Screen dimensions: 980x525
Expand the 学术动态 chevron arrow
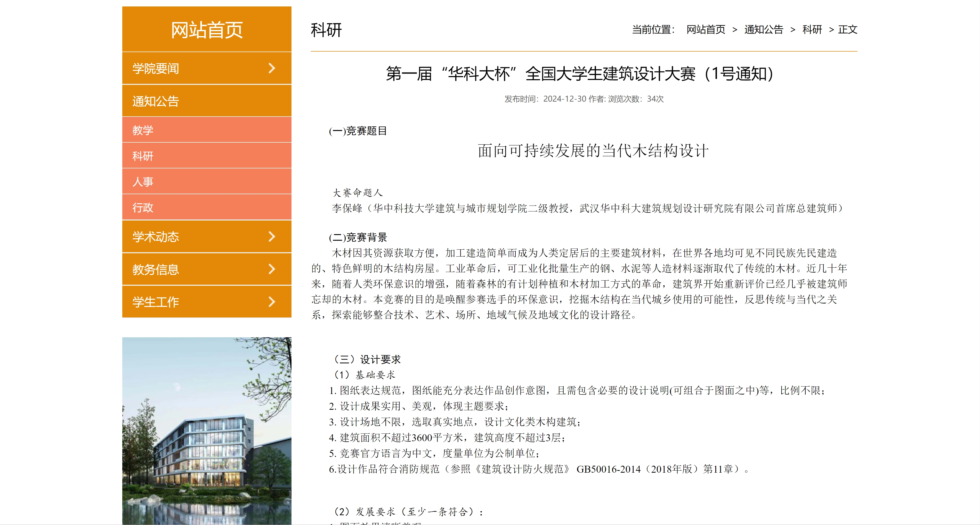click(271, 236)
